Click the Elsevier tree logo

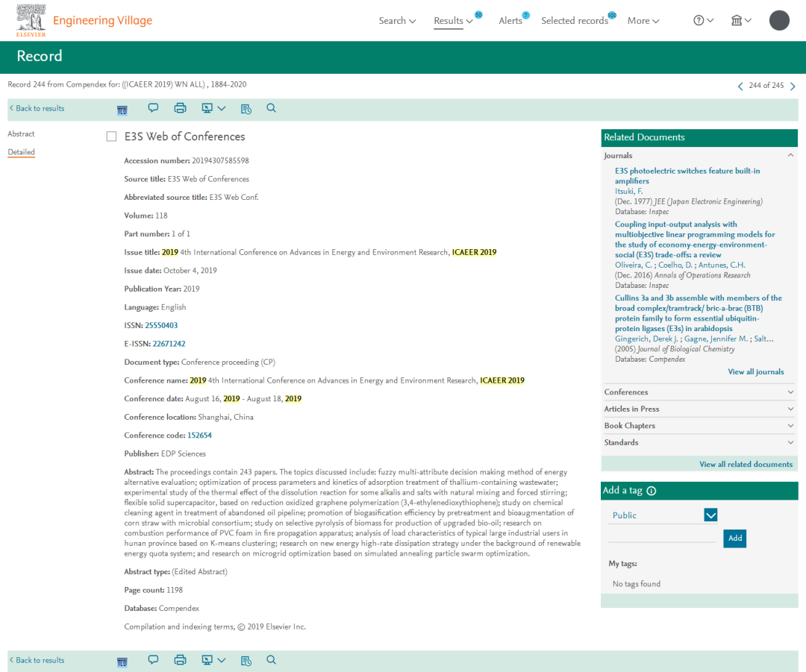pyautogui.click(x=31, y=20)
